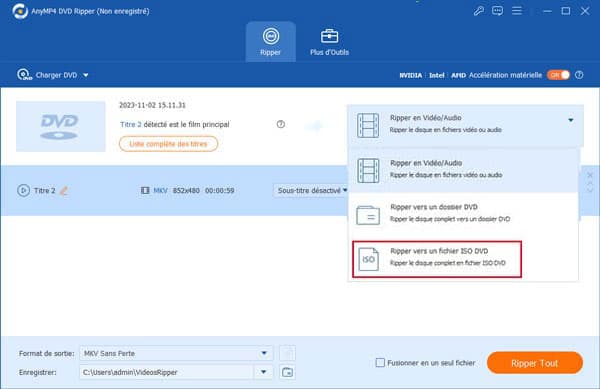Rename Titre 2 with pencil icon
Image resolution: width=600 pixels, height=389 pixels.
(64, 190)
